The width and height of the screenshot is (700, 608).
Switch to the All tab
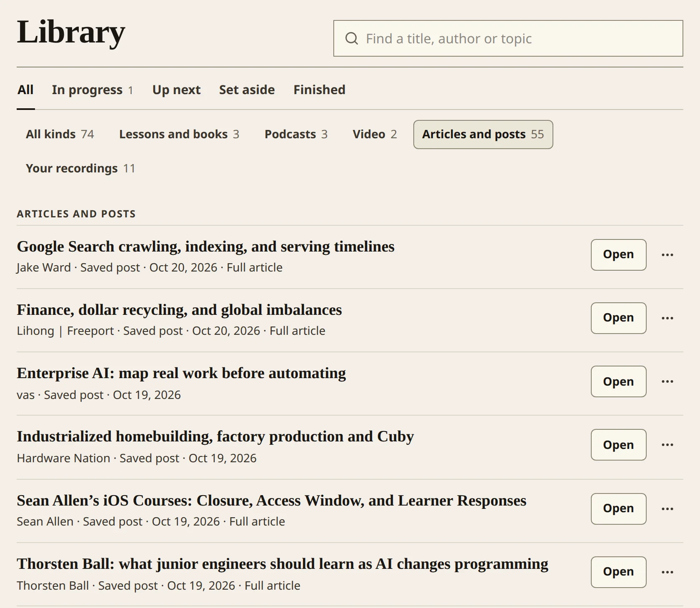pyautogui.click(x=25, y=90)
